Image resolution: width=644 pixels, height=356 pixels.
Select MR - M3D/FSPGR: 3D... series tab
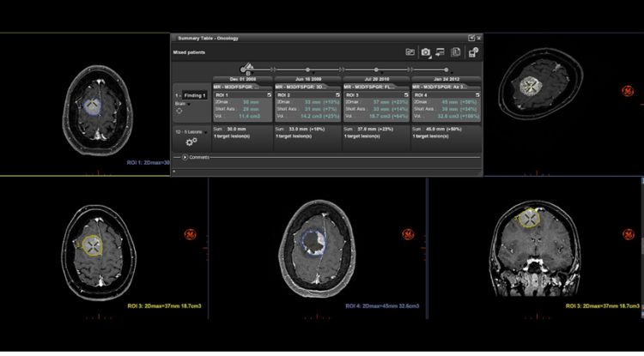(x=308, y=87)
